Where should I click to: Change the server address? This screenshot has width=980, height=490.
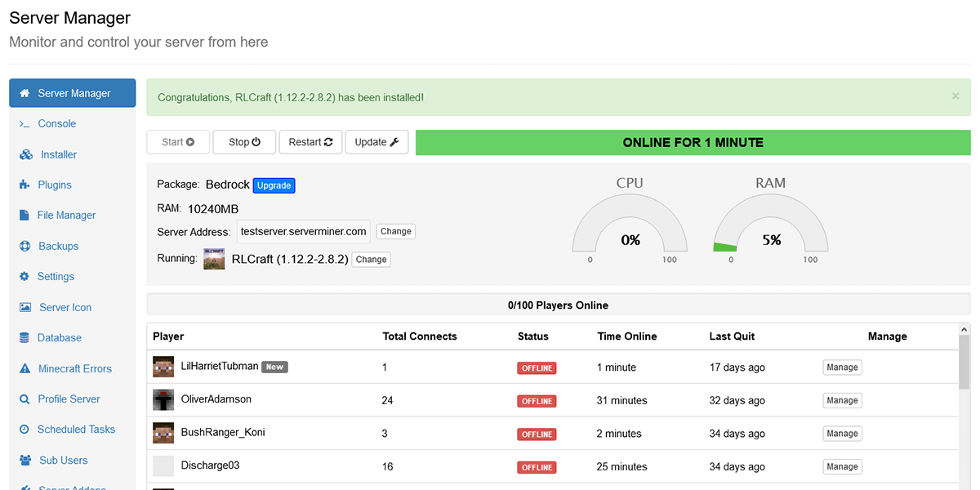pos(396,232)
